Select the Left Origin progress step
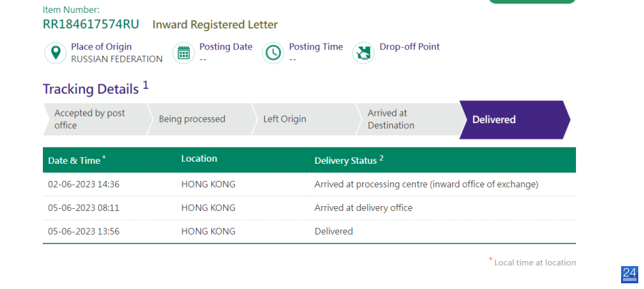Viewport: 644px width, 289px height. click(x=306, y=119)
